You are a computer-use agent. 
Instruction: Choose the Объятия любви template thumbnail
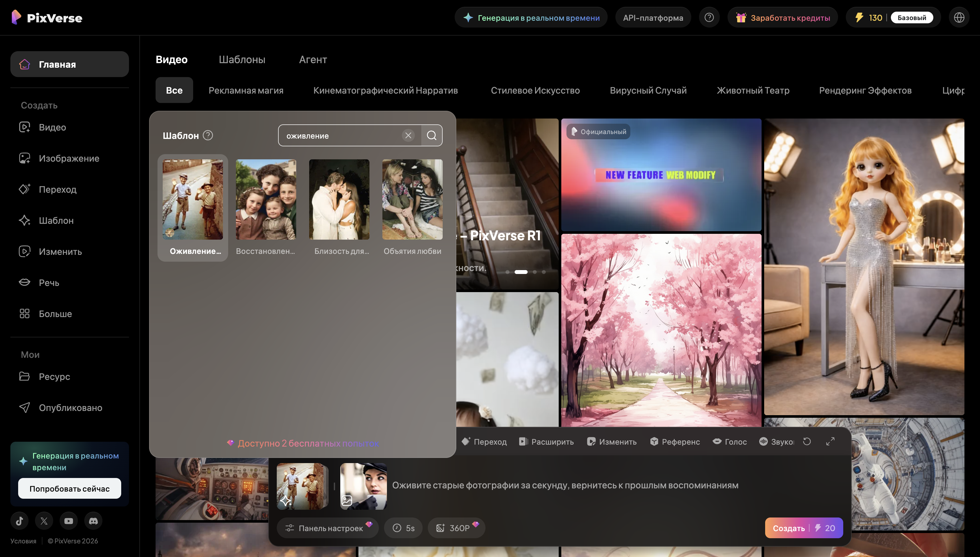[x=412, y=200]
